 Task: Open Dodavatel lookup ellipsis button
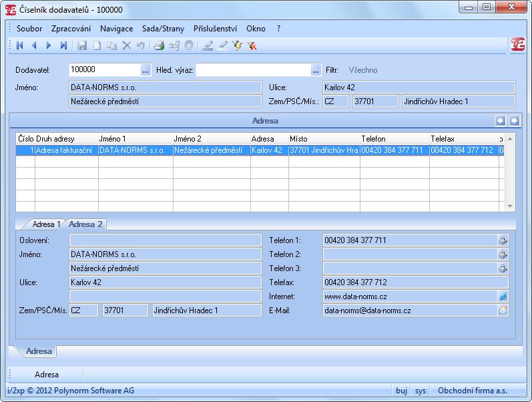pyautogui.click(x=146, y=70)
